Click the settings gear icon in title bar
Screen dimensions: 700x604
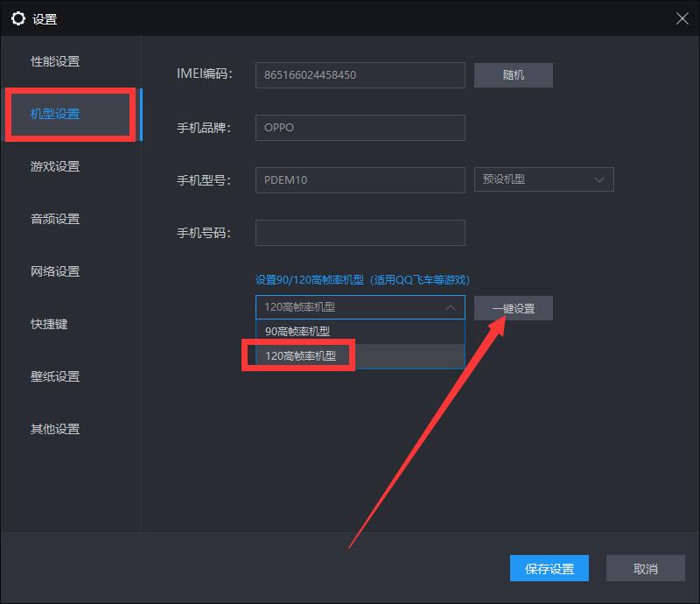[x=17, y=18]
